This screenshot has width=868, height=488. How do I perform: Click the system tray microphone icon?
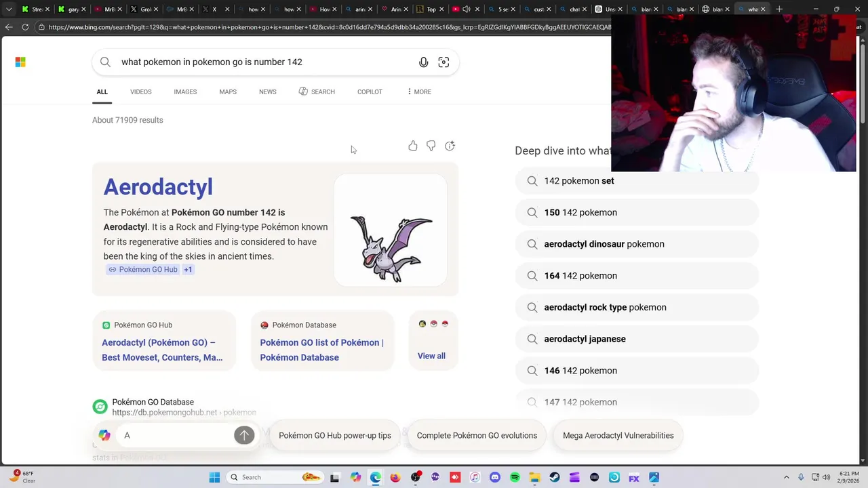coord(801,477)
